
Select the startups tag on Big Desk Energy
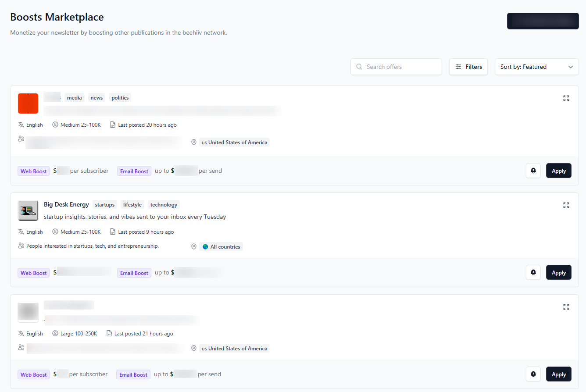click(105, 205)
